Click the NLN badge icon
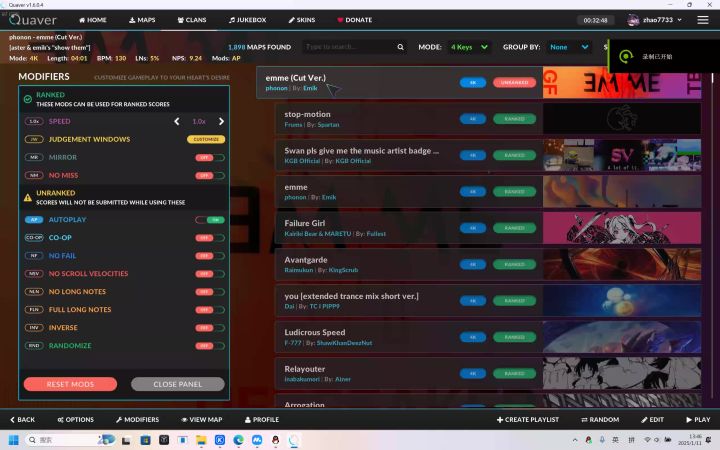This screenshot has width=720, height=450. [x=34, y=292]
